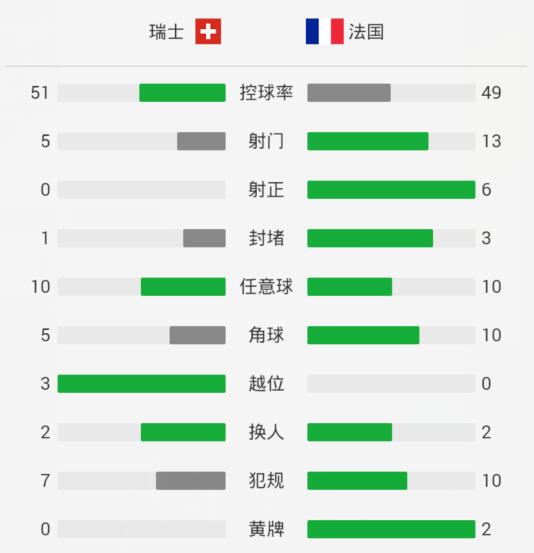Screen dimensions: 534x553
Task: Click France's 13 shots value
Action: tap(491, 141)
